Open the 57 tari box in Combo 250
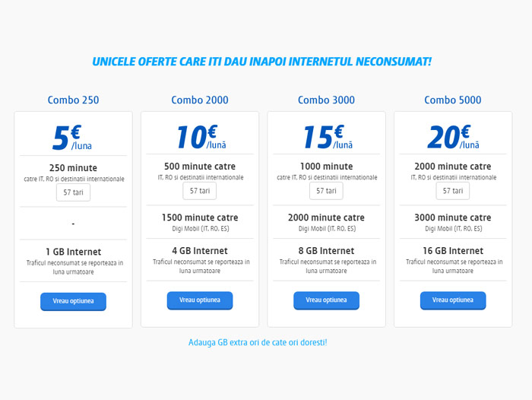The image size is (532, 400). [73, 192]
